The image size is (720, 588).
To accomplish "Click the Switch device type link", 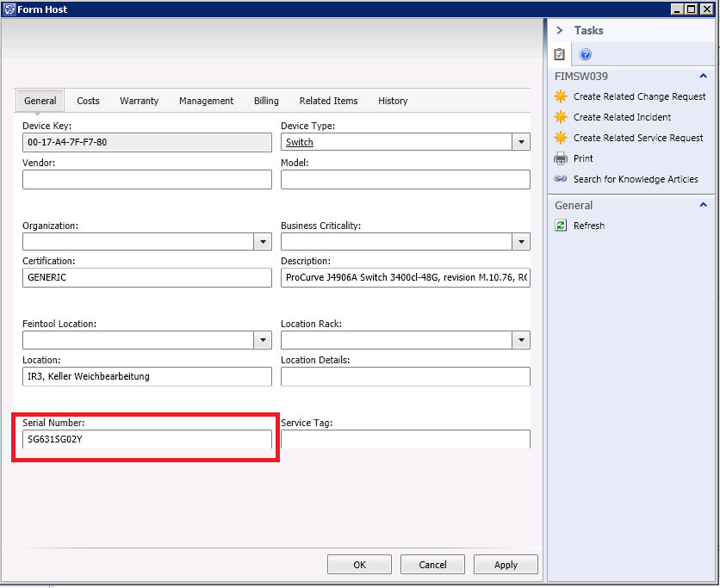I will 300,142.
